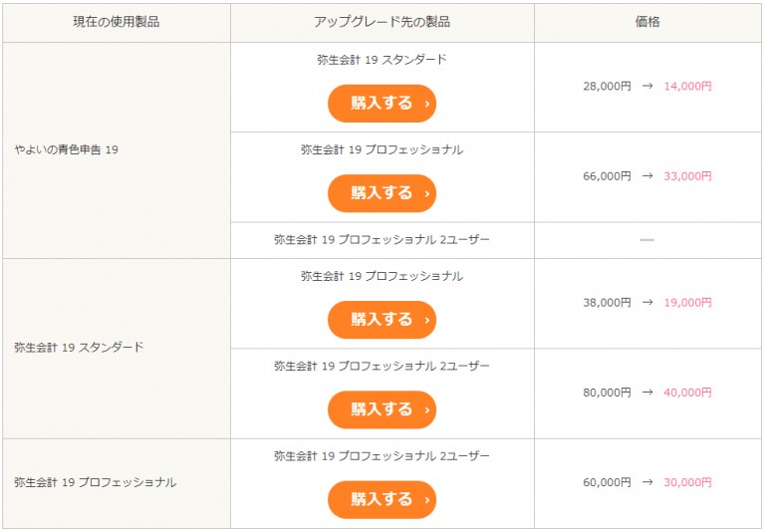The height and width of the screenshot is (532, 765).
Task: Click the 現在の使用製品 column header
Action: 117,22
